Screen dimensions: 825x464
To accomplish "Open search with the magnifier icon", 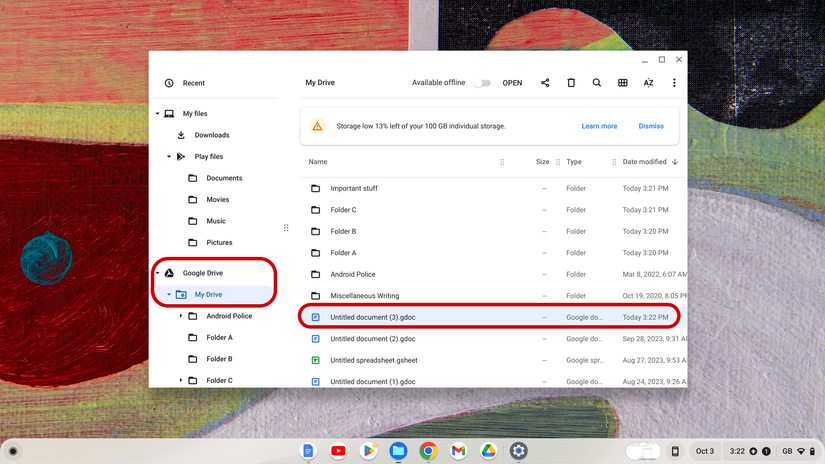I will [597, 83].
